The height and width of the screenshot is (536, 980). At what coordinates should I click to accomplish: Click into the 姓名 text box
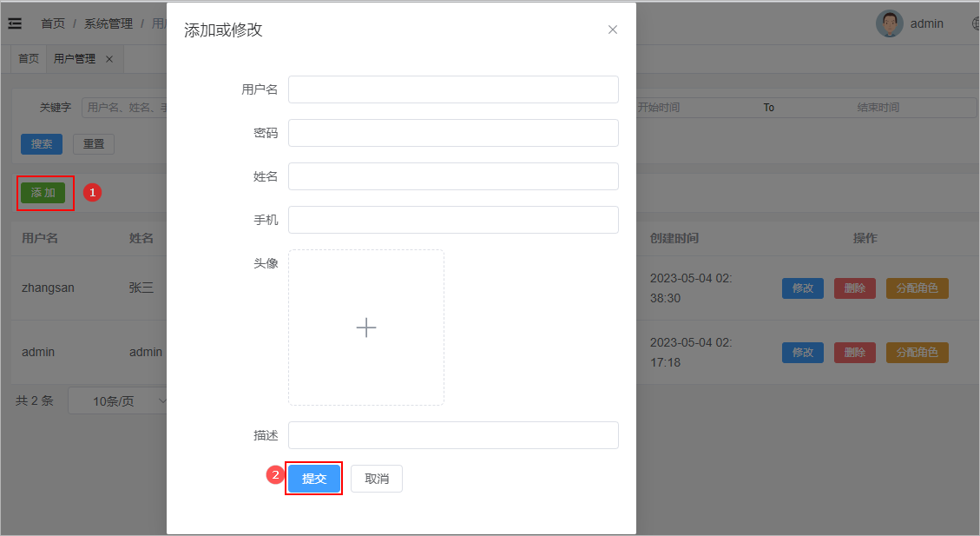coord(453,176)
